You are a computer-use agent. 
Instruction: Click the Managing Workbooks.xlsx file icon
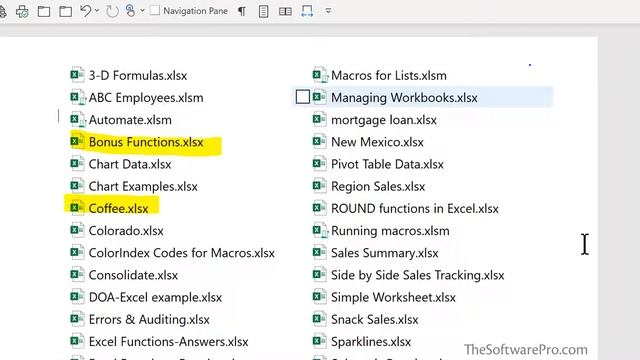pos(319,97)
